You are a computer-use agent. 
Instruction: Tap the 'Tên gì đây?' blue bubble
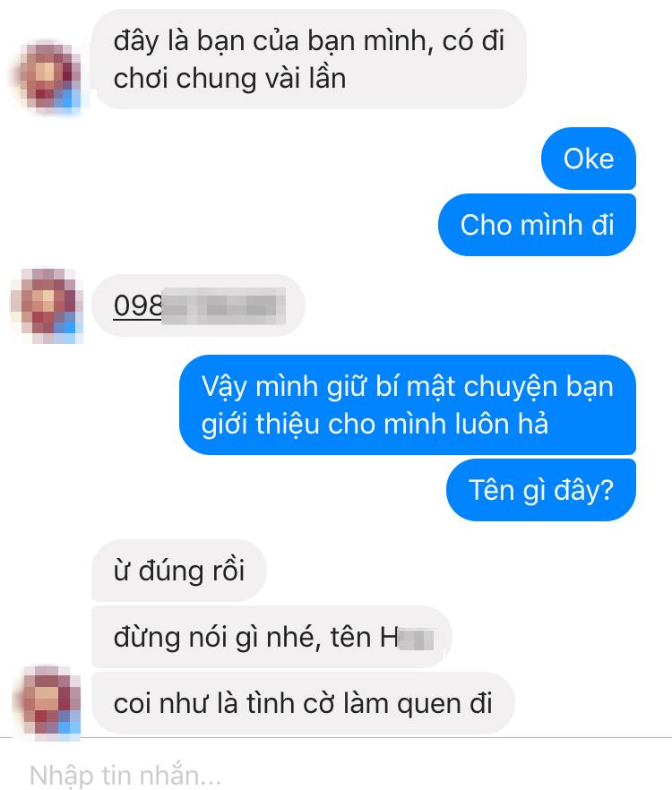[x=541, y=490]
